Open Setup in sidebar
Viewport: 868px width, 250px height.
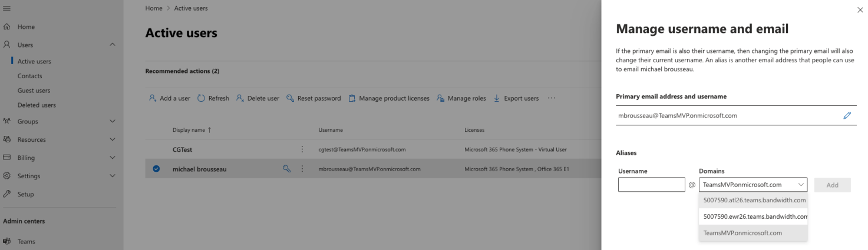coord(26,194)
